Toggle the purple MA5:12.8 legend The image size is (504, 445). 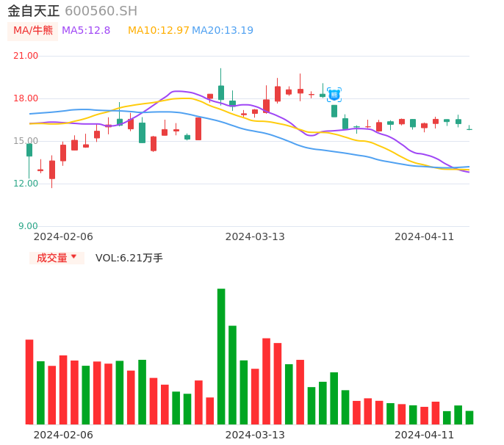pos(86,31)
